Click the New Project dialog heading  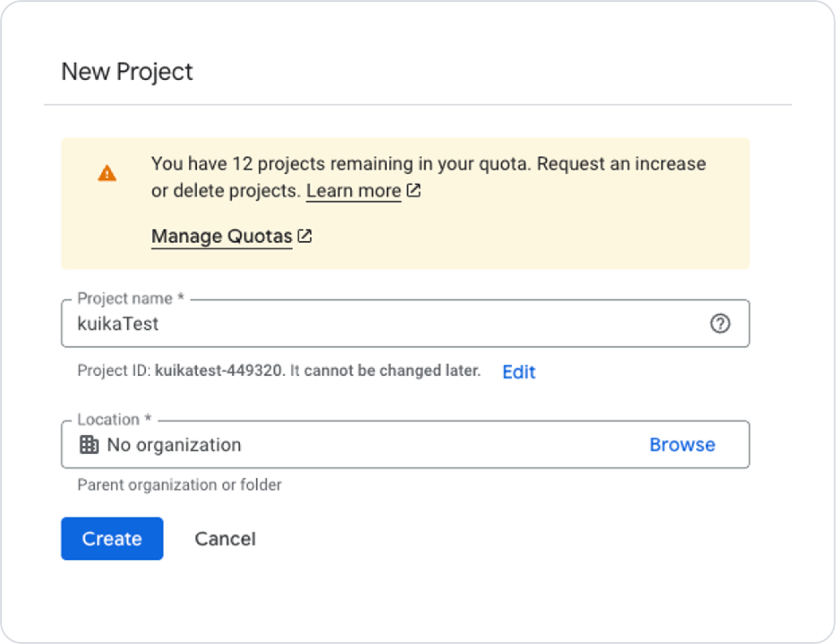click(127, 72)
